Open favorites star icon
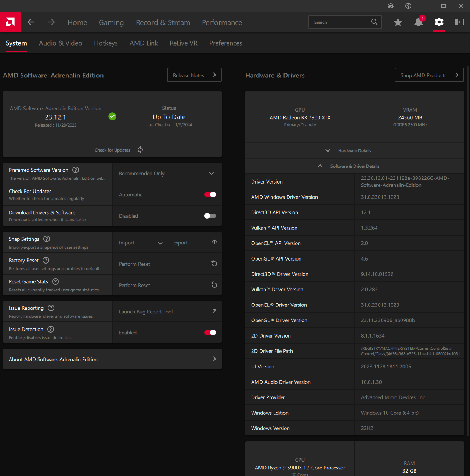The height and width of the screenshot is (476, 470). pos(398,22)
